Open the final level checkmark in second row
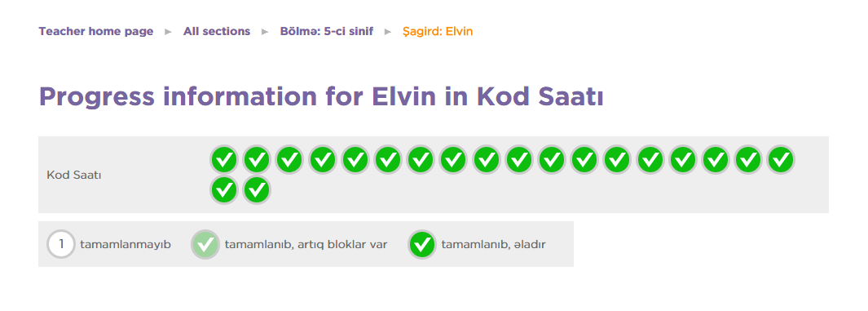The image size is (868, 311). [257, 189]
